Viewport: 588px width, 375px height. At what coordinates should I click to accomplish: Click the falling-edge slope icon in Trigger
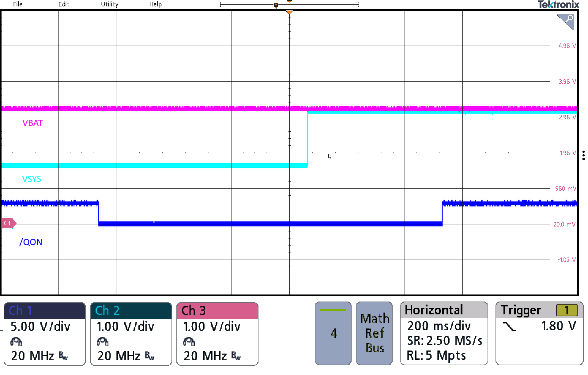(x=510, y=326)
